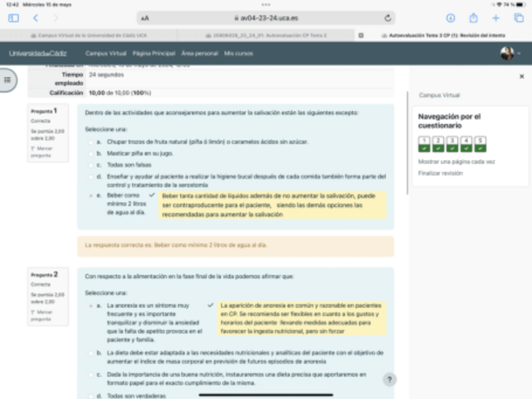Open Área personal in navbar

click(199, 53)
